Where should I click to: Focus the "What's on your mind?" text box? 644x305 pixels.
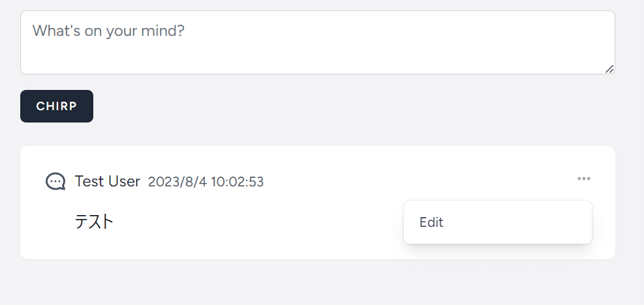click(318, 42)
